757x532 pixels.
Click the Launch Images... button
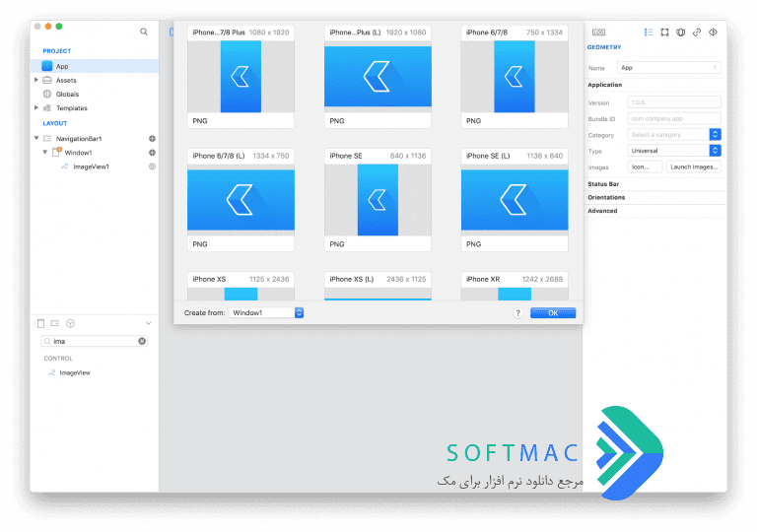694,167
